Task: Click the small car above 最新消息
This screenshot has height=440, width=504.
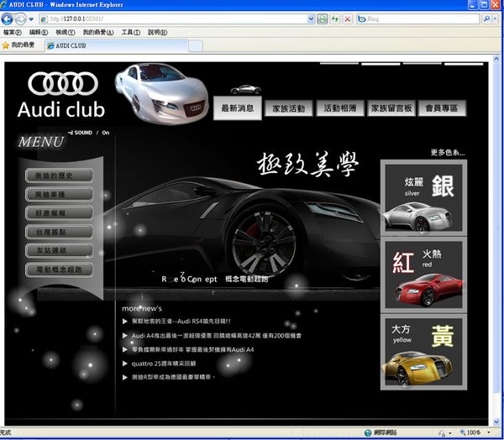Action: tap(245, 89)
